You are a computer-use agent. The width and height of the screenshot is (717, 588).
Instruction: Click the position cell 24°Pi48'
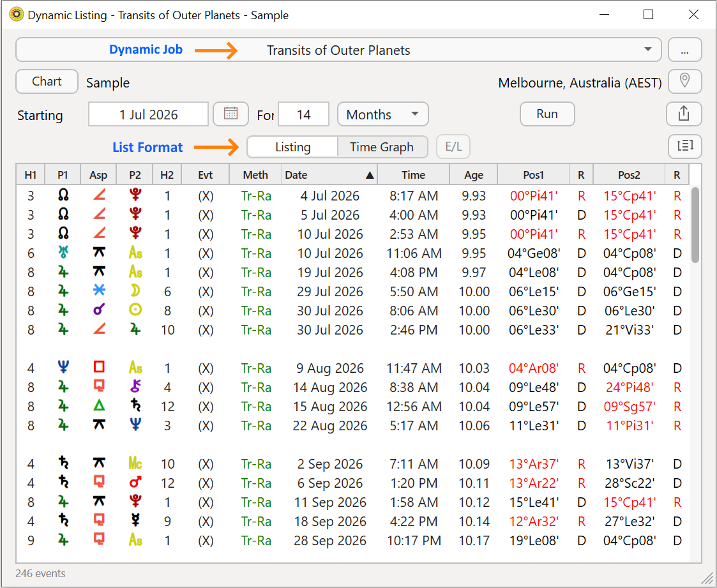629,387
